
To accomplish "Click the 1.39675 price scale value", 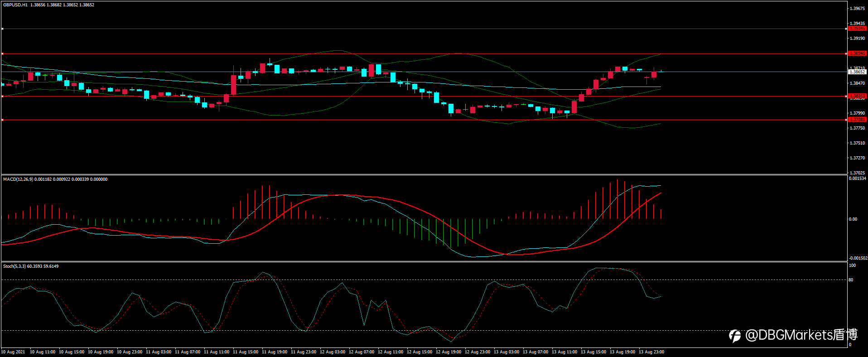I will point(857,9).
